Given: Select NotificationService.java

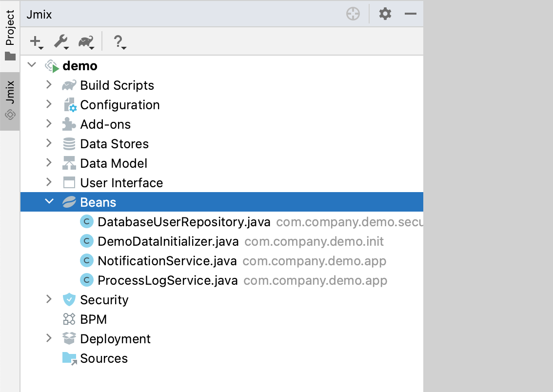Looking at the screenshot, I should (x=167, y=260).
